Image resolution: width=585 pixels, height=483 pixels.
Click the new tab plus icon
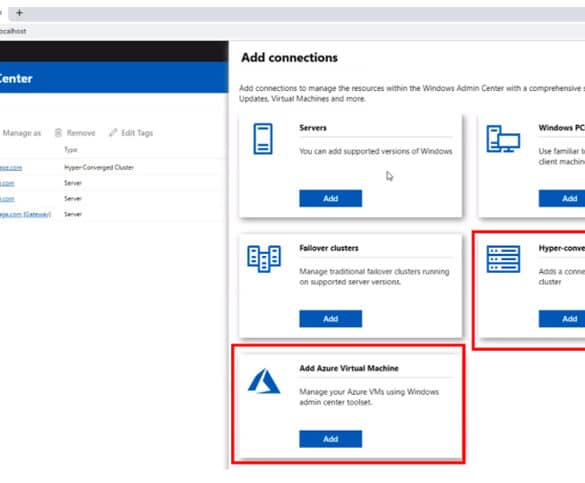tap(19, 13)
